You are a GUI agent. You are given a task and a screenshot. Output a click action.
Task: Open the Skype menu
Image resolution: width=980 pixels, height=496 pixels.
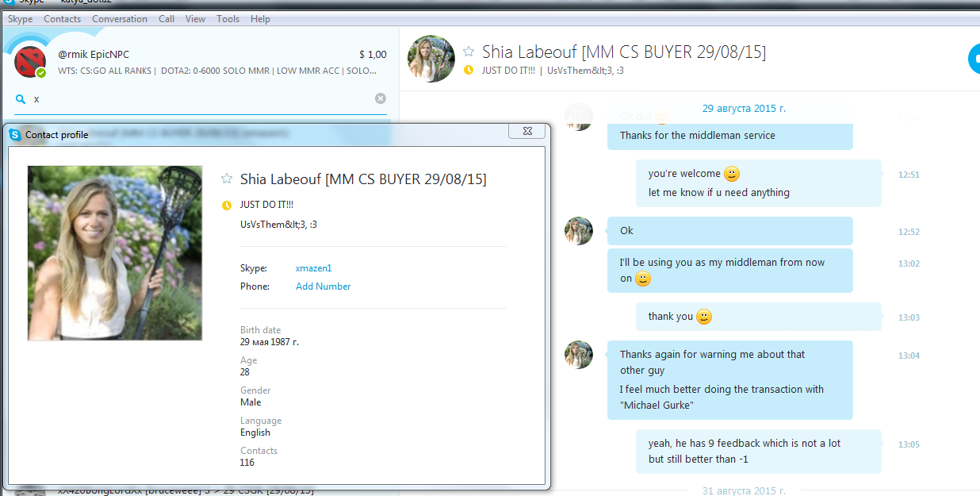20,19
